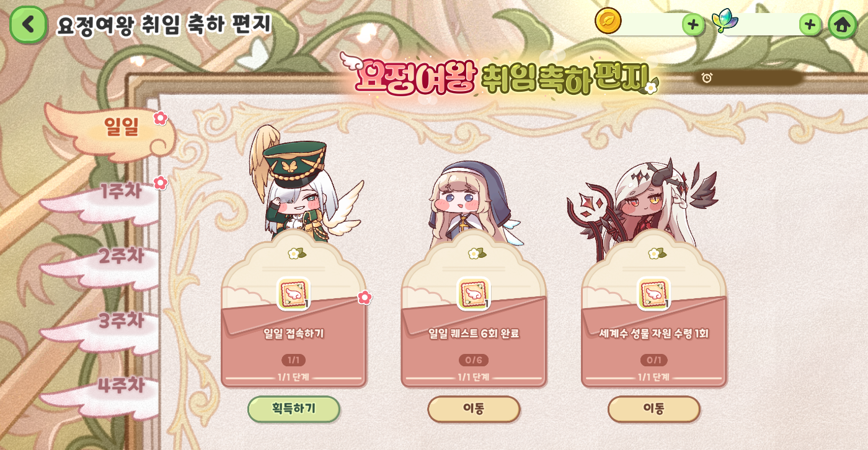
Task: Click 이동 under 세계수 성물 자원 수령 1회
Action: (653, 409)
